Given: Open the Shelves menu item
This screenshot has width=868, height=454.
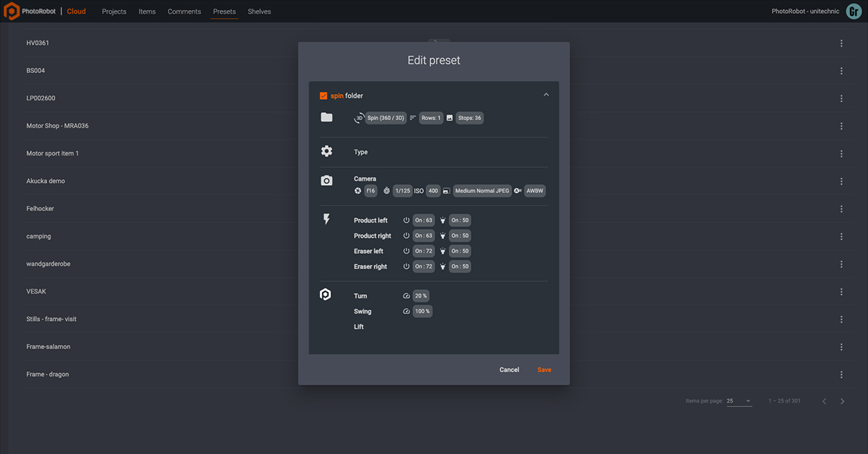Looking at the screenshot, I should (259, 11).
